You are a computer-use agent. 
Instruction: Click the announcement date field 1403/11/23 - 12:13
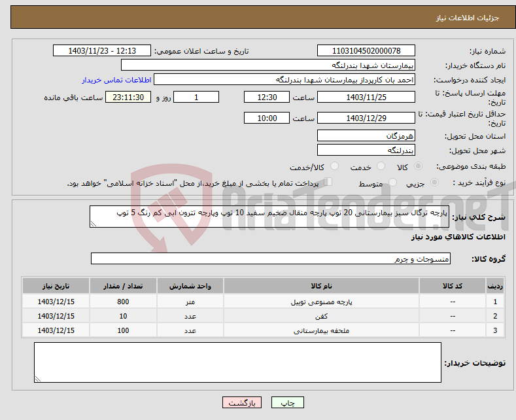[x=101, y=50]
